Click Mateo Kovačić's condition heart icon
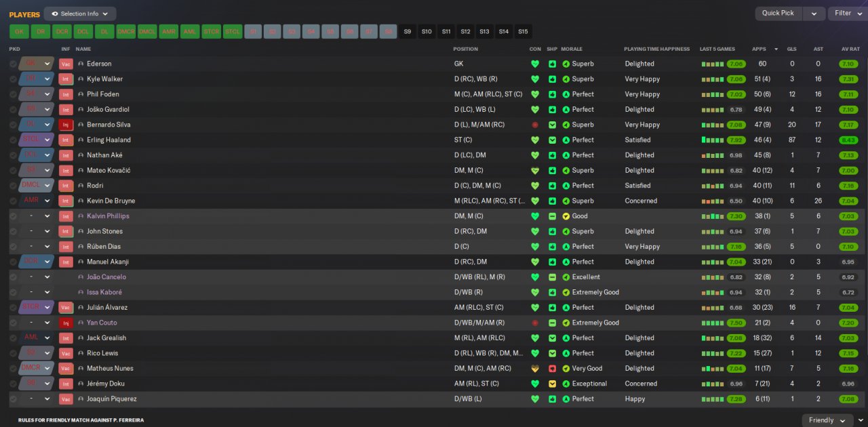The height and width of the screenshot is (427, 868). tap(535, 171)
